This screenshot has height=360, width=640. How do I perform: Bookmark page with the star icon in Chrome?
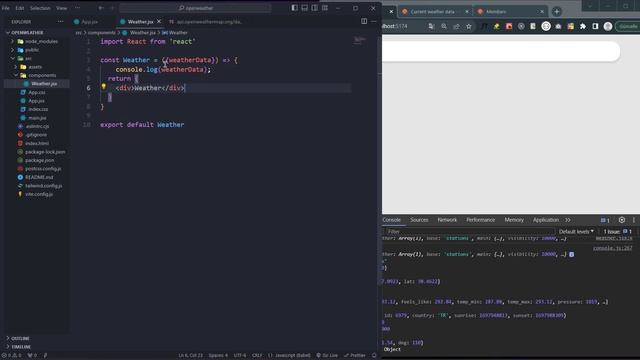click(469, 27)
